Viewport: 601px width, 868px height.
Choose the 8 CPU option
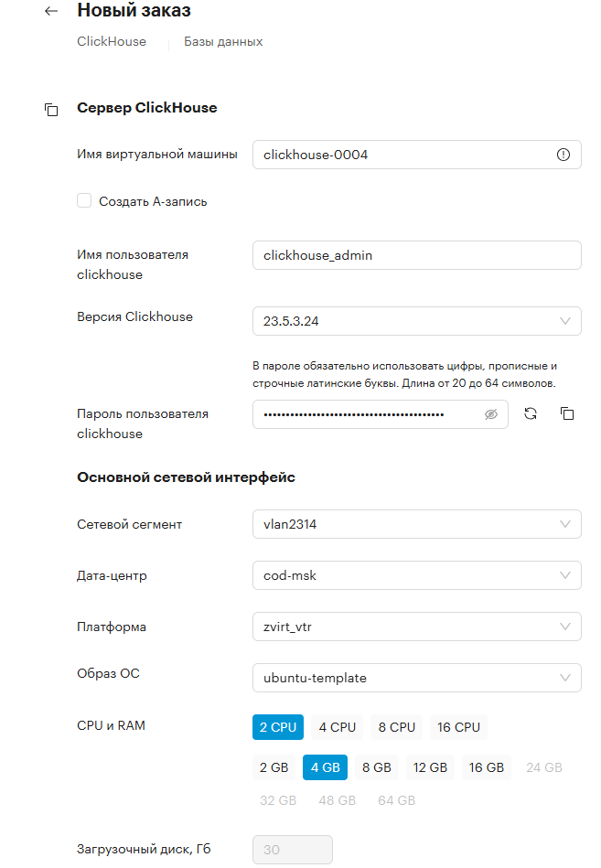coord(396,727)
